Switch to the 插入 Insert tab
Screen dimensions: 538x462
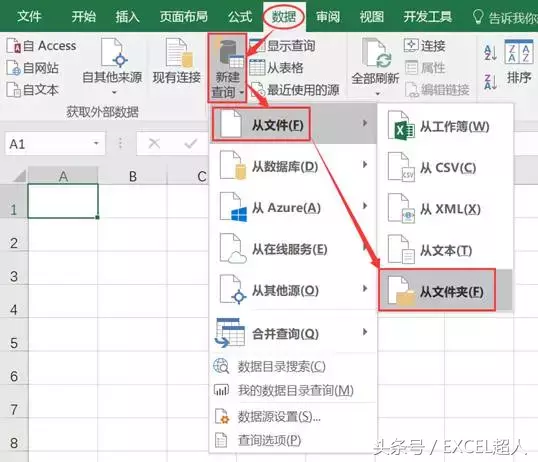[127, 16]
